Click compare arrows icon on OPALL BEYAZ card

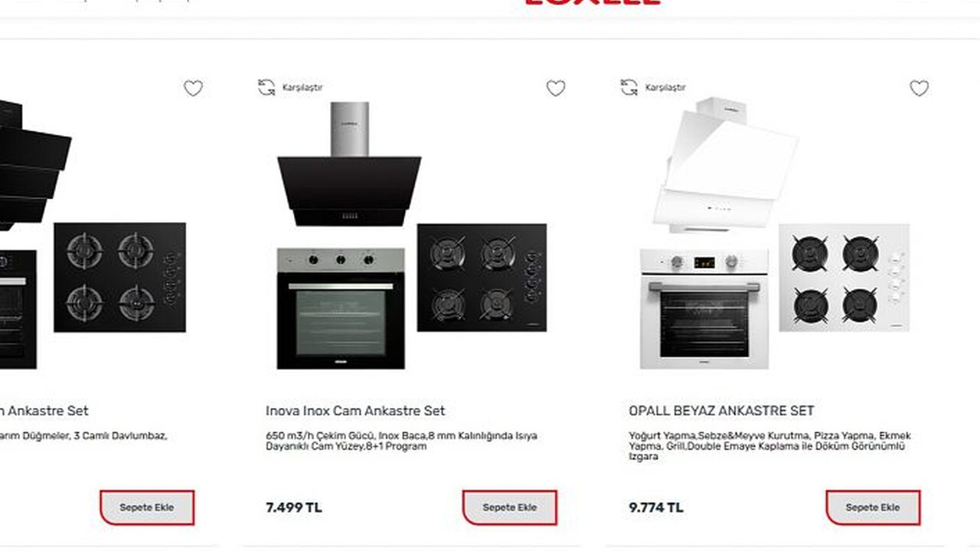(629, 87)
